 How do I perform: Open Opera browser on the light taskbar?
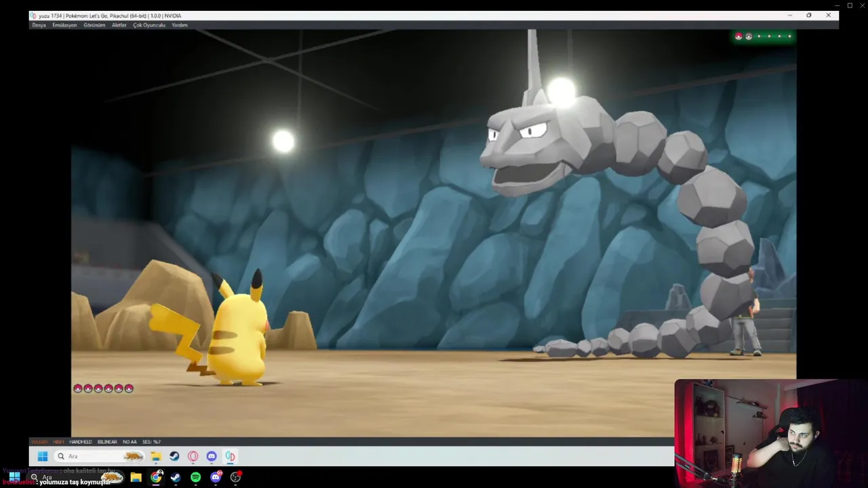pyautogui.click(x=193, y=456)
